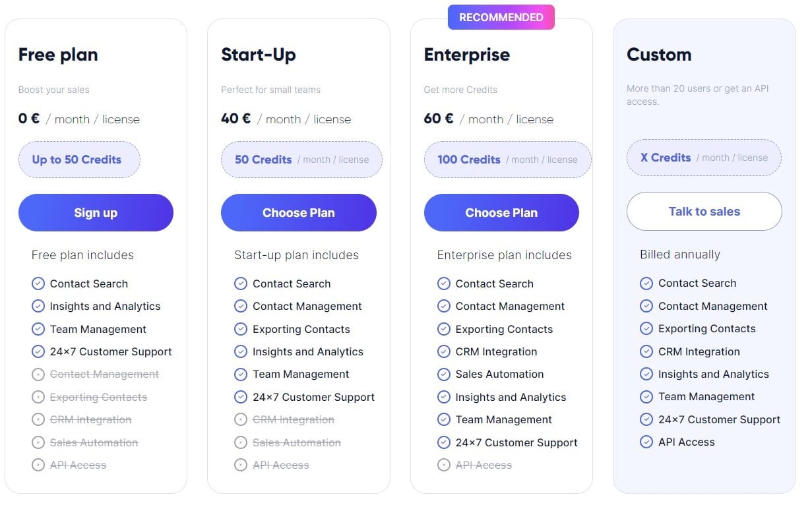This screenshot has height=507, width=812.
Task: Click check icon beside Custom API Access
Action: coord(646,442)
